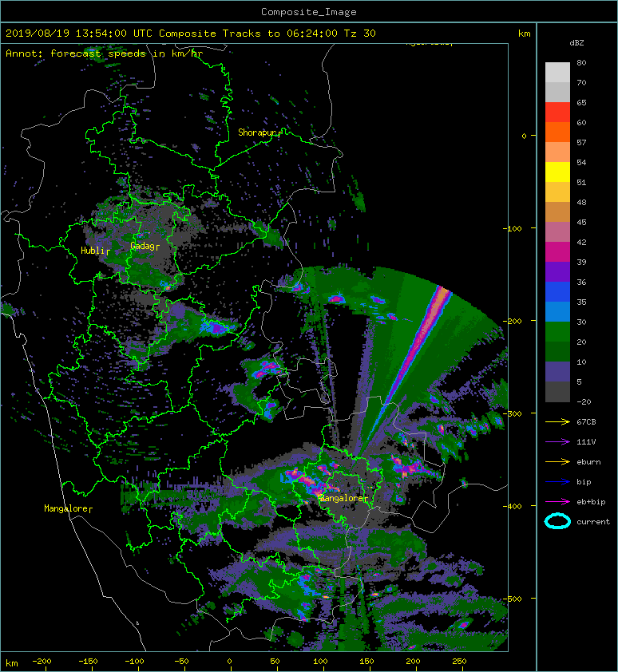This screenshot has height=672, width=618.
Task: Pick the slate 5-10 dBZ swatch
Action: (x=557, y=371)
